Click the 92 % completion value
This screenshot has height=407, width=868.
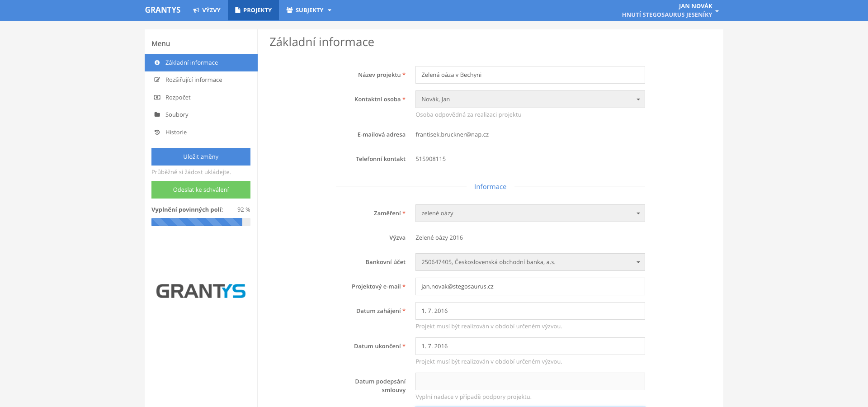244,210
